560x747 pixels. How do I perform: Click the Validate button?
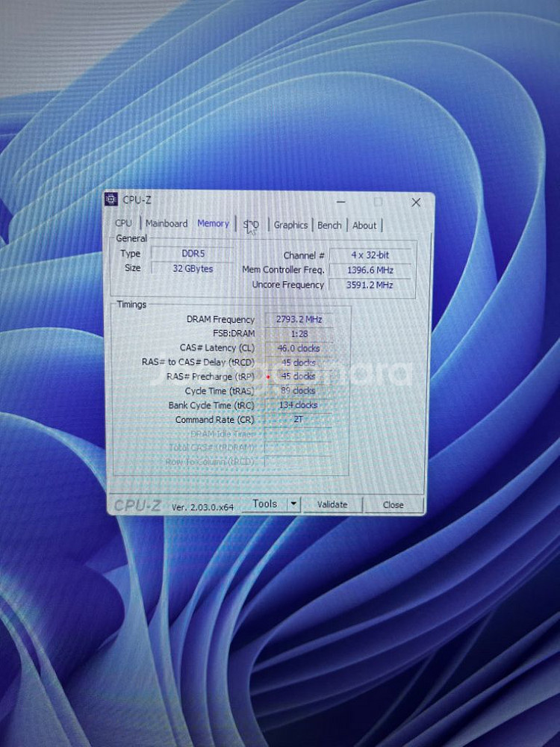point(332,504)
